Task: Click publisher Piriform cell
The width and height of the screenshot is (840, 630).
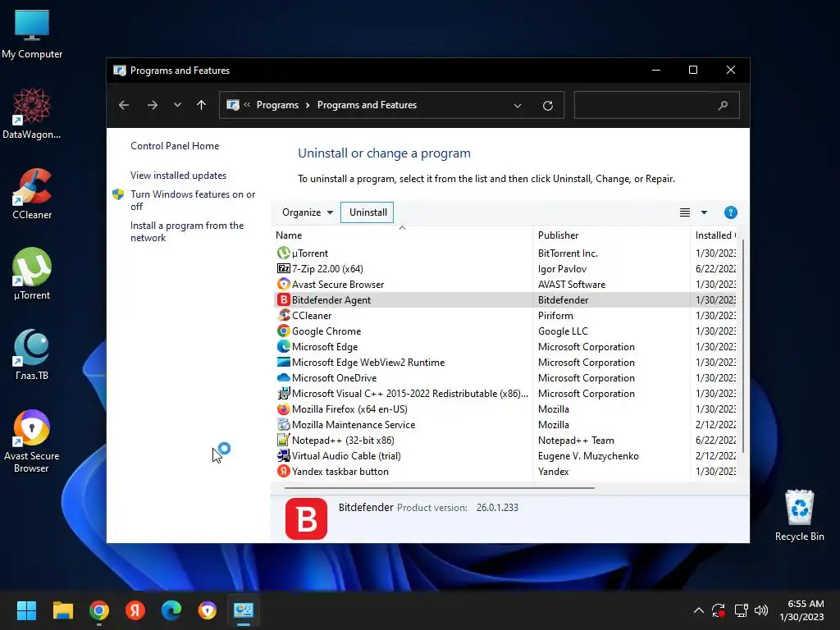Action: [555, 315]
